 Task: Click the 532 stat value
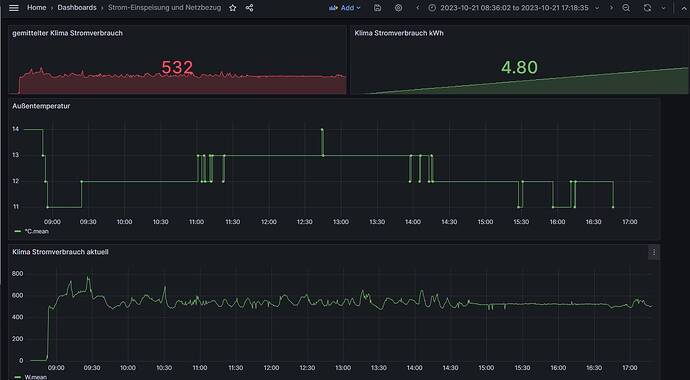click(177, 67)
